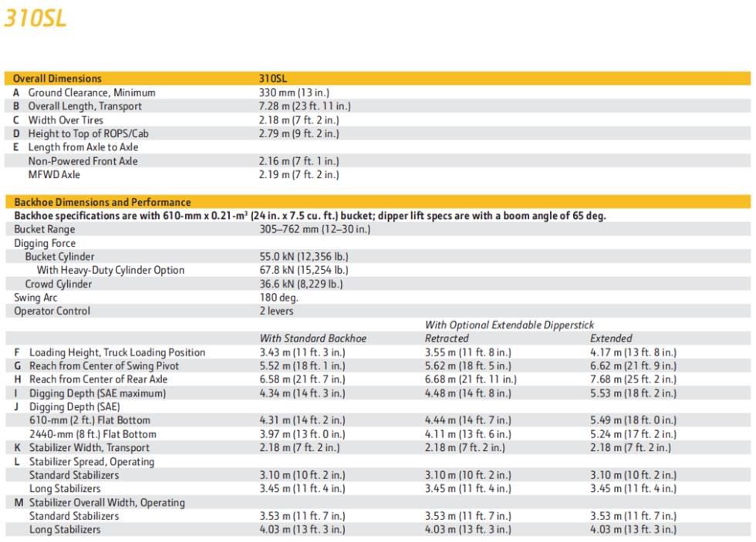Select value 2.16 m (7 ft. 1 in.)
Image resolution: width=756 pixels, height=542 pixels.
pyautogui.click(x=299, y=161)
